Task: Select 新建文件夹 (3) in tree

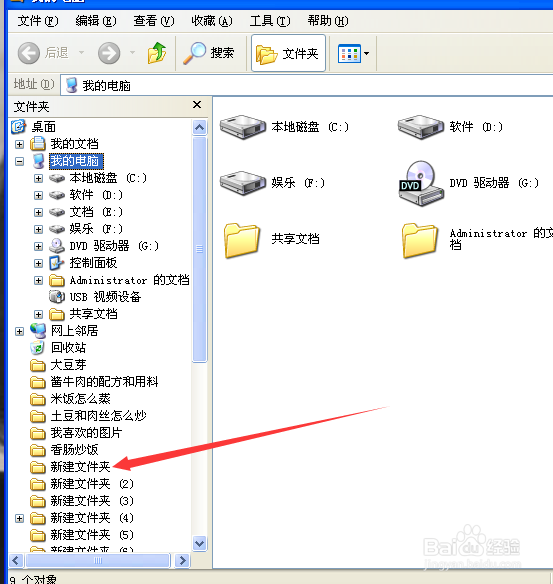Action: [92, 501]
